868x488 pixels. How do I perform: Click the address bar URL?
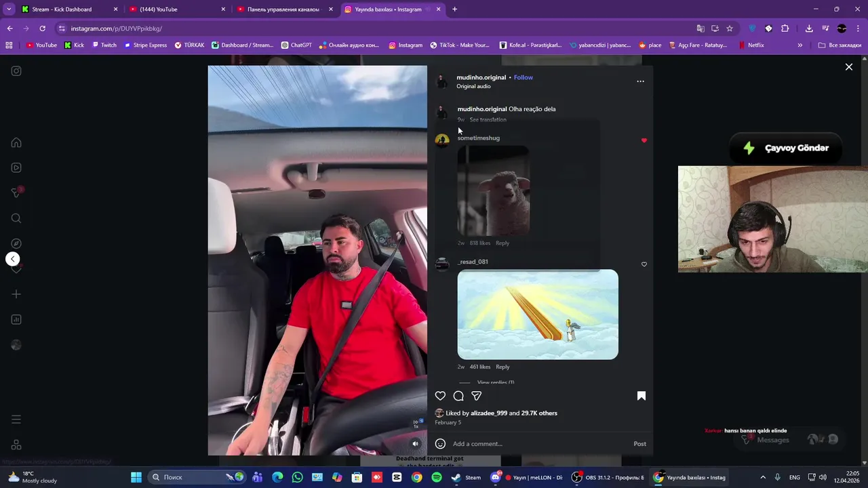pos(117,28)
